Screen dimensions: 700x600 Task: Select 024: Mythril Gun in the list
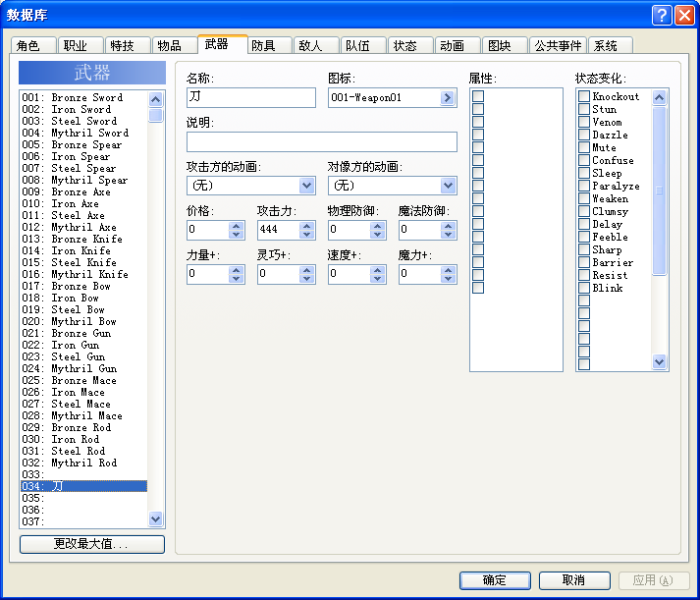[x=83, y=368]
